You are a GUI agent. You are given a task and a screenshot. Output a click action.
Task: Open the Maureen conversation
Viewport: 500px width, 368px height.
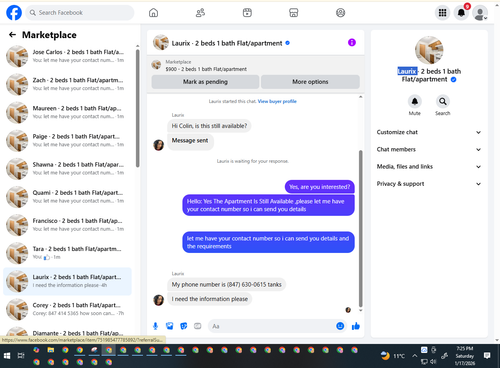pos(68,112)
